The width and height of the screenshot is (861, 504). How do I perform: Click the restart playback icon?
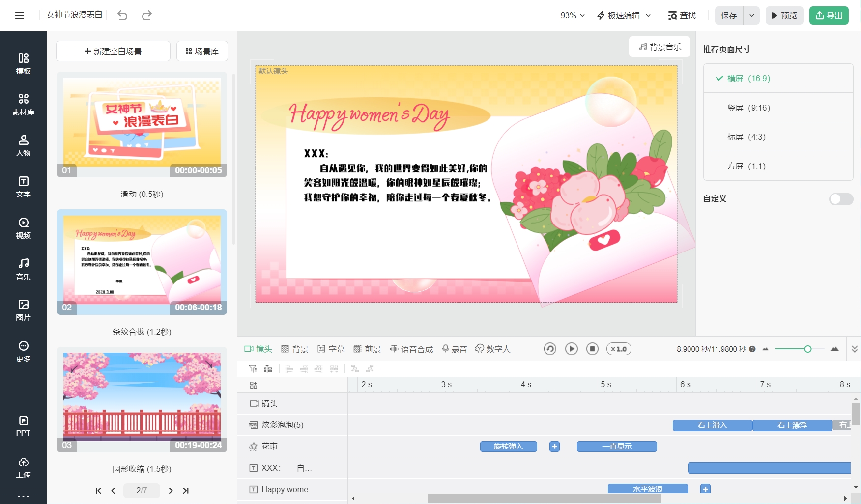(550, 349)
